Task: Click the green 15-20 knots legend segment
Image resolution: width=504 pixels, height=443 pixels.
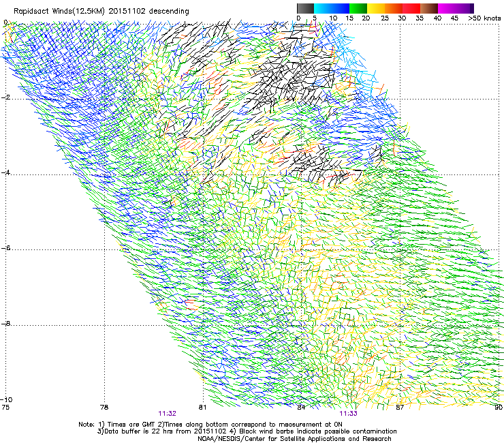Action: click(x=358, y=8)
